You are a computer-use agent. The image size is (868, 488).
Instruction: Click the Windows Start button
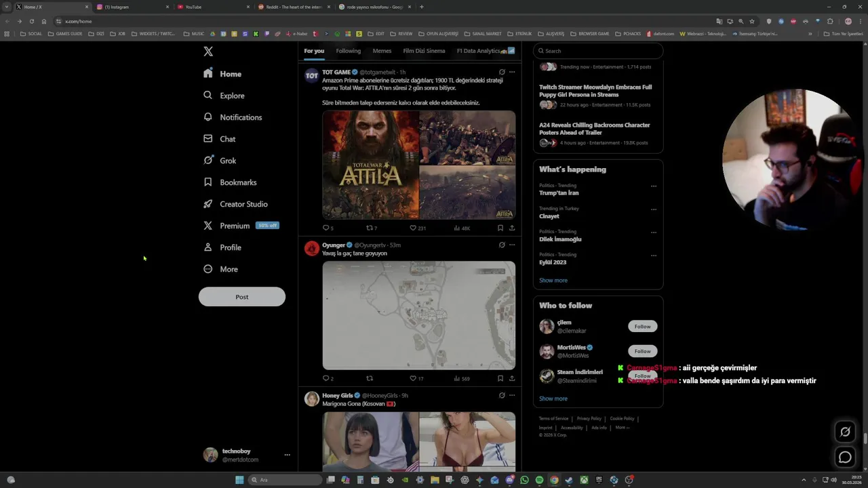coord(239,480)
